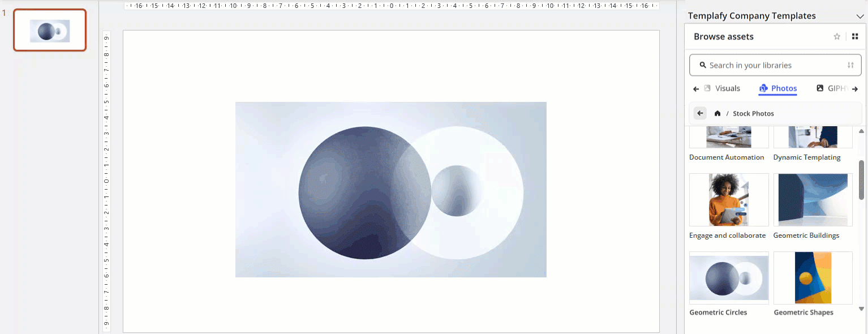Click the Geometric Buildings label
The image size is (868, 334).
[x=806, y=235]
